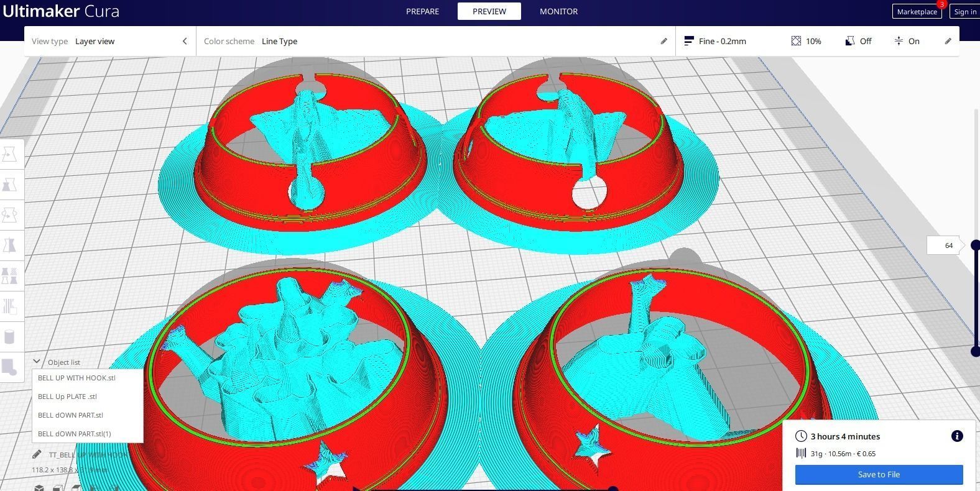Screen dimensions: 980x491
Task: Click the adhesion icon showing On
Action: (x=899, y=41)
